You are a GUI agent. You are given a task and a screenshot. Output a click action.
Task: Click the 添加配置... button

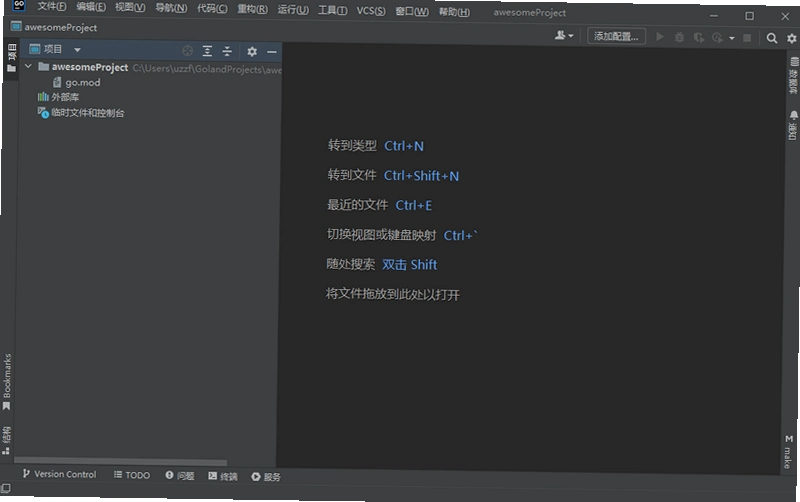coord(616,36)
